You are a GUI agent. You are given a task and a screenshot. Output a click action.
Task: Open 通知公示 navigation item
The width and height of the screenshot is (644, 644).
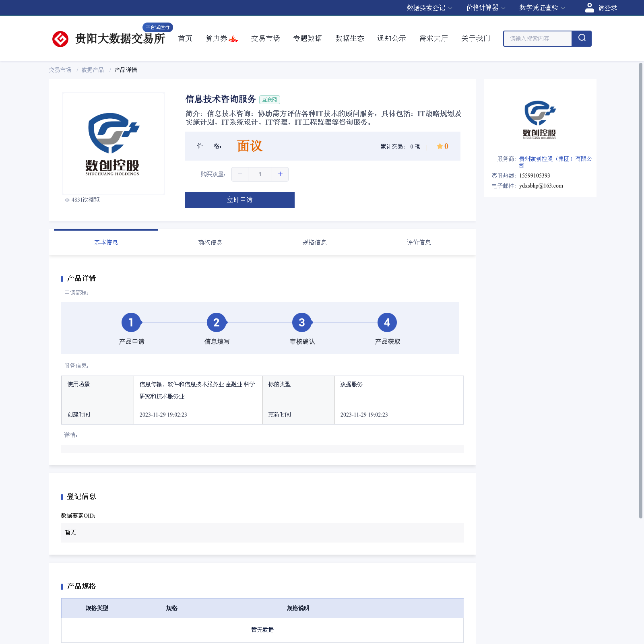pyautogui.click(x=392, y=38)
